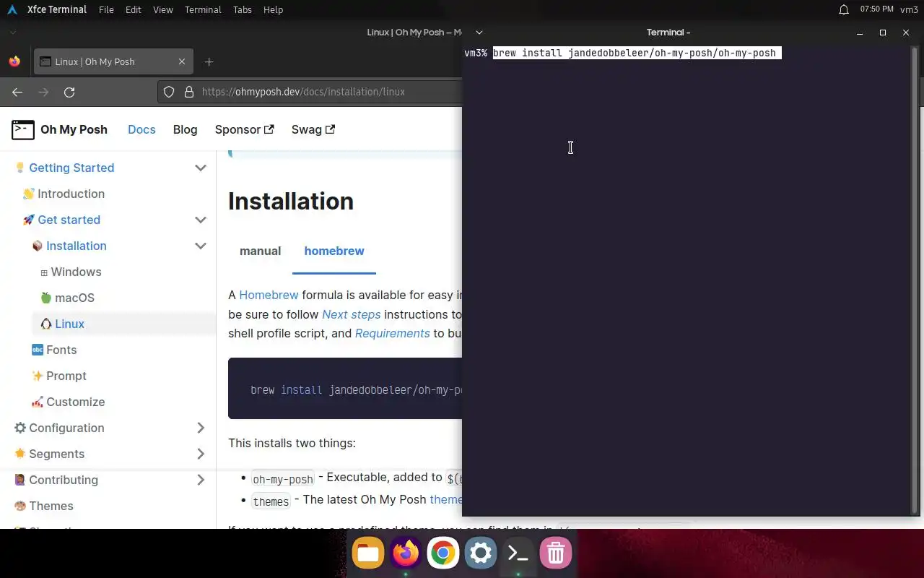Open the Themes sidebar page
Screen dimensions: 924x578
[51, 506]
